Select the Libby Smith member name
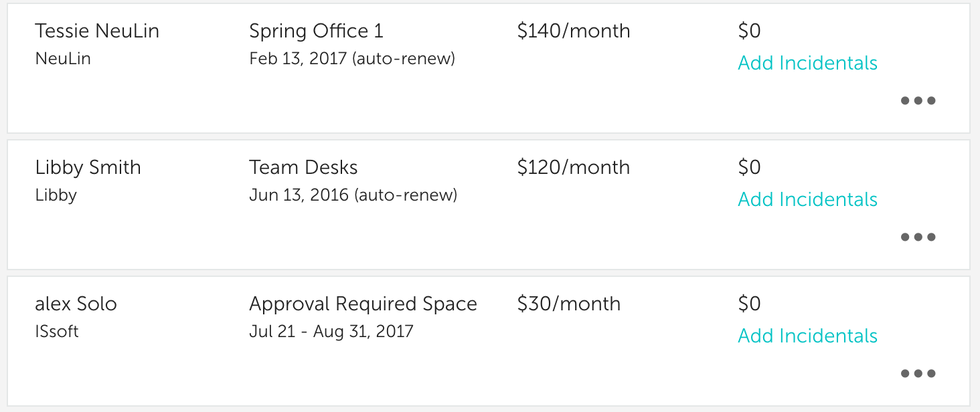Image resolution: width=980 pixels, height=412 pixels. pos(88,167)
